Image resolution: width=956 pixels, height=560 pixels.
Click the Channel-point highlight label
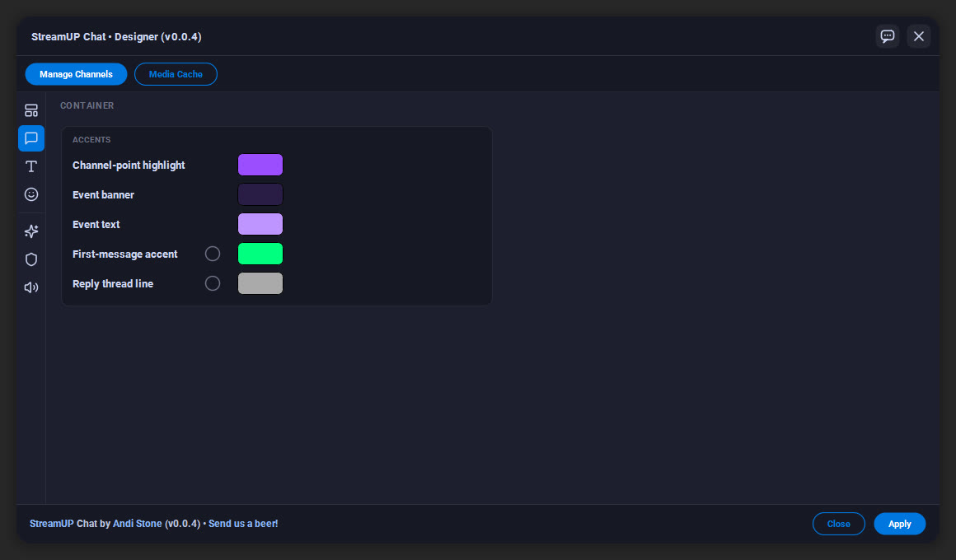click(129, 166)
